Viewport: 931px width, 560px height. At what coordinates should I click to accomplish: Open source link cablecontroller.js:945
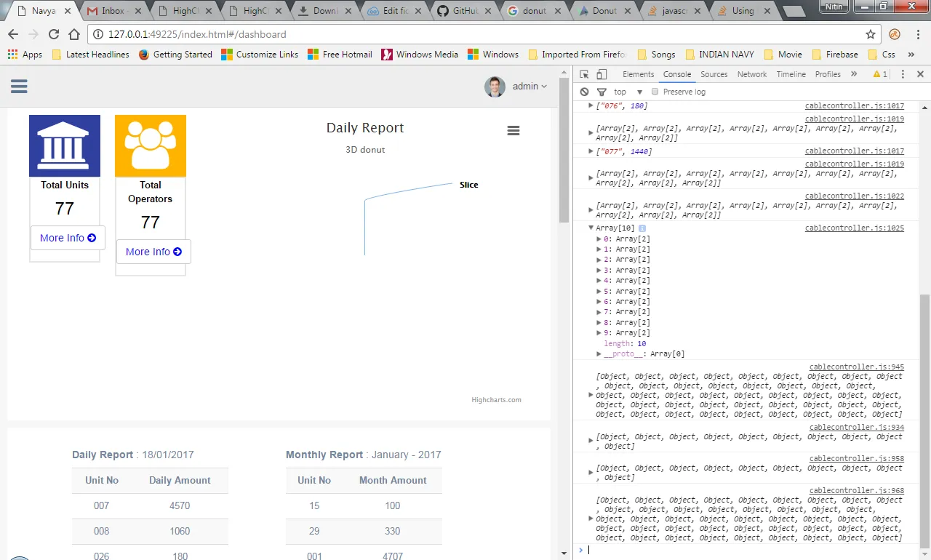[x=857, y=367]
